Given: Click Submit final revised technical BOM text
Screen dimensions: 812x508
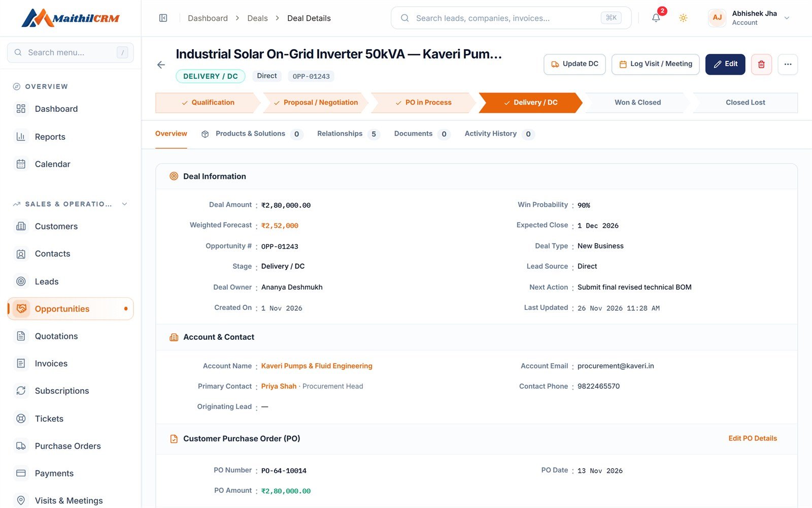Looking at the screenshot, I should [x=634, y=288].
